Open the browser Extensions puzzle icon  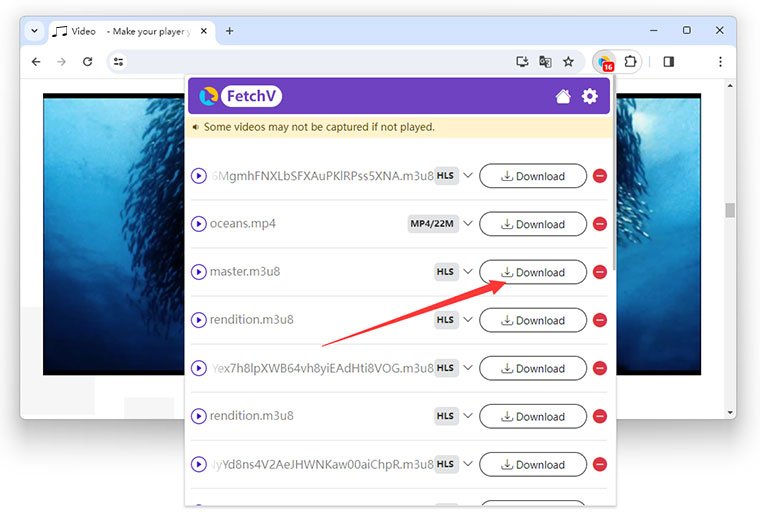tap(630, 61)
